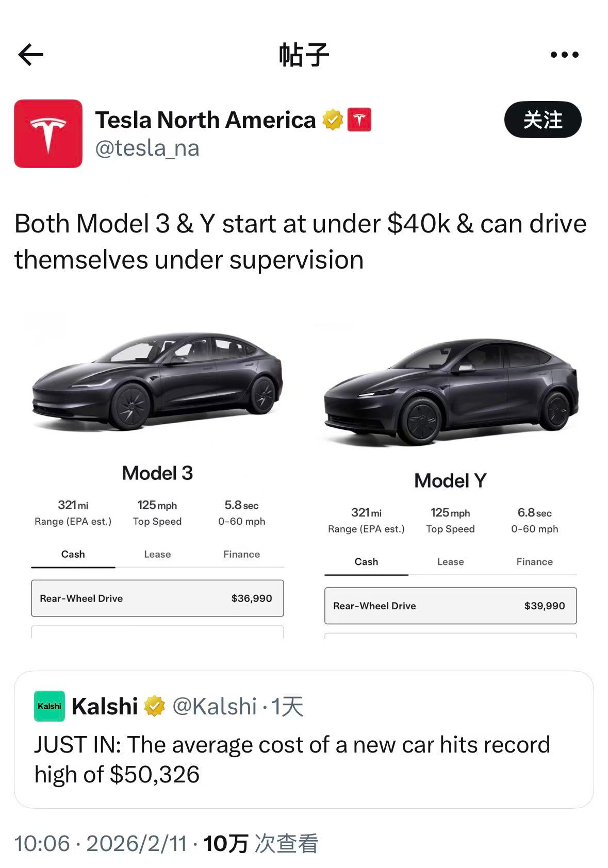The width and height of the screenshot is (608, 868).
Task: Open the quoted Kalshi post text
Action: [292, 759]
